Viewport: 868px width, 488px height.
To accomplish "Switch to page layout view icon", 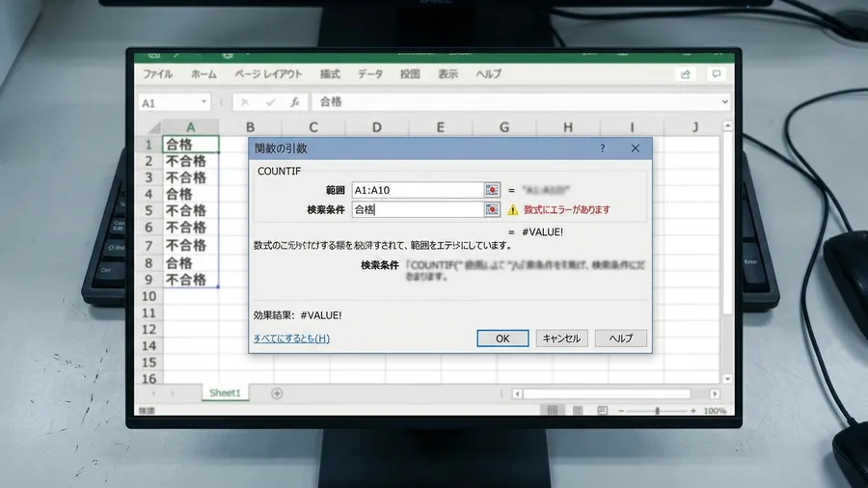I will click(578, 410).
